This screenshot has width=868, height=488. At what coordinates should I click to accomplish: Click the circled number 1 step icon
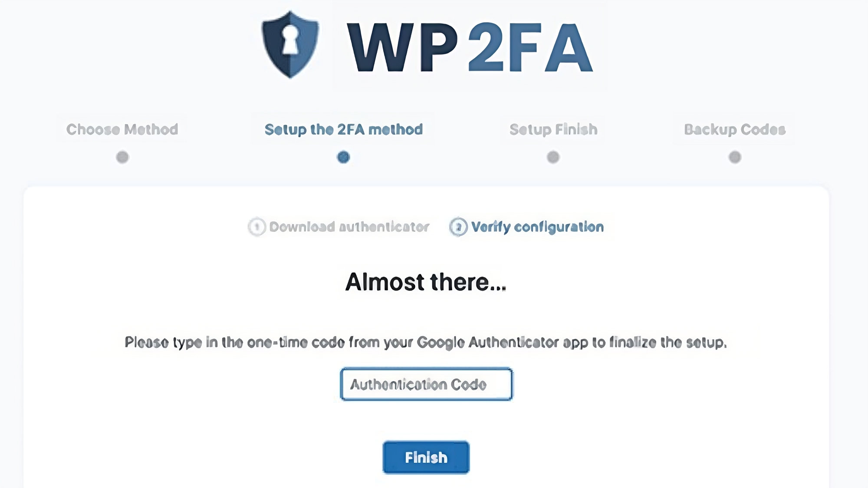[x=257, y=227]
